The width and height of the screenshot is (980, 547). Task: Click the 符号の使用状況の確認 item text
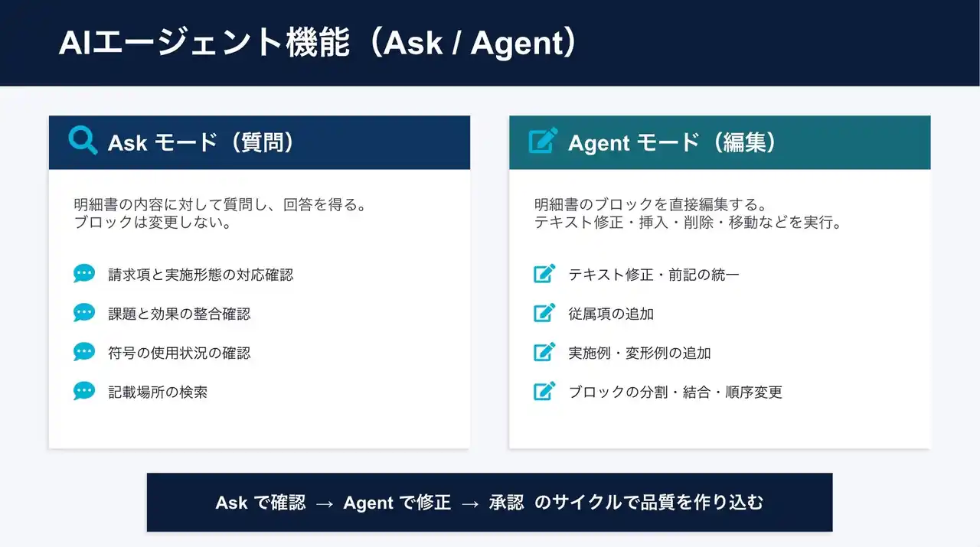tap(179, 353)
